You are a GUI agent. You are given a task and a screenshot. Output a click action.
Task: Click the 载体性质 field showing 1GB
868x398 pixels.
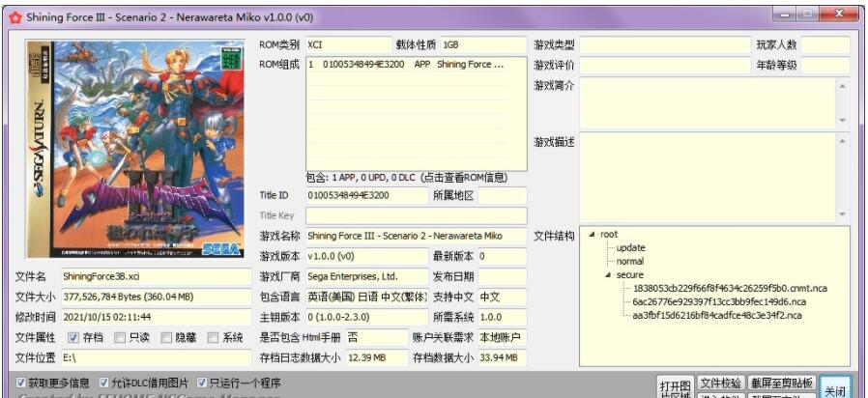coord(483,44)
